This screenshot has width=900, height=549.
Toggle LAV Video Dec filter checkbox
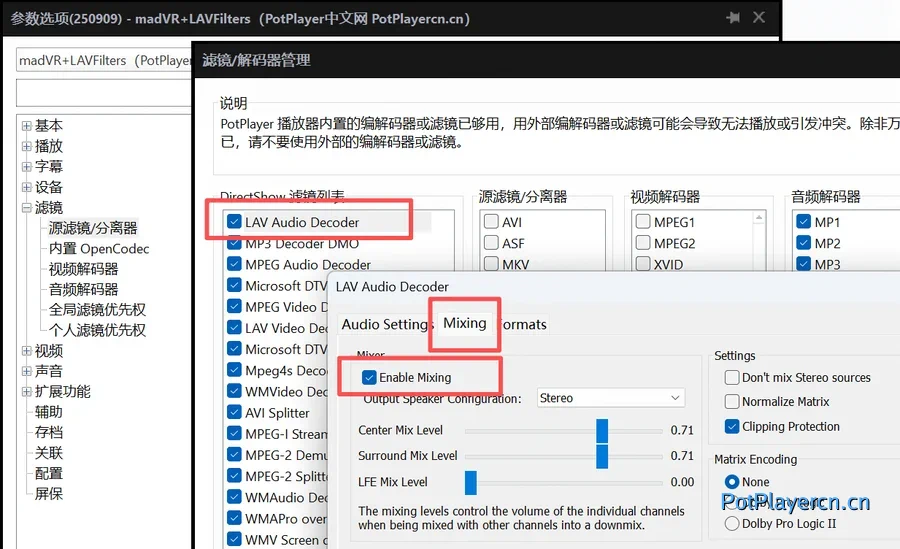(234, 328)
